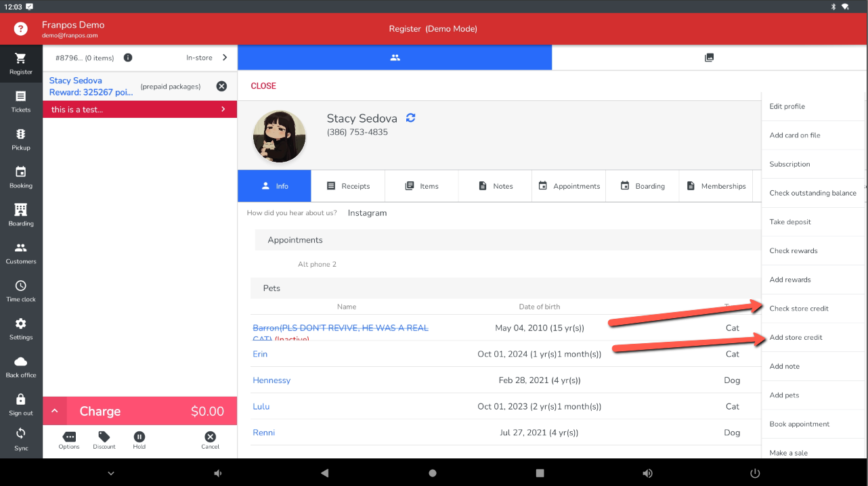The image size is (868, 486).
Task: Go to Boarding in the sidebar
Action: pyautogui.click(x=21, y=215)
